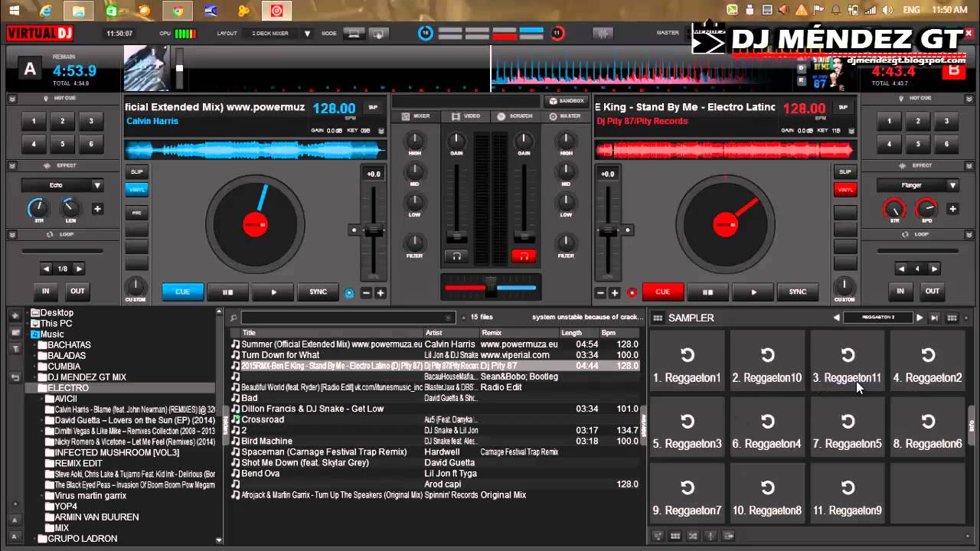The width and height of the screenshot is (980, 551).
Task: Collapse the LOOP panel on deck A
Action: point(12,234)
